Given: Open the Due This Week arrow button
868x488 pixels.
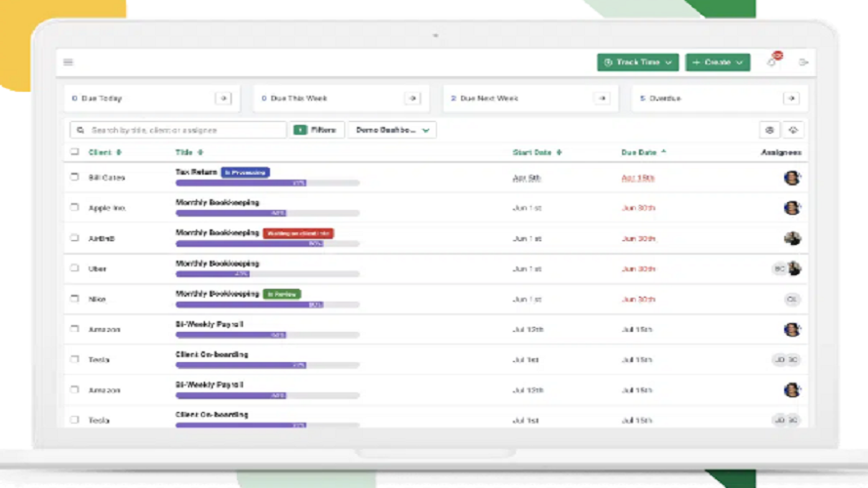Looking at the screenshot, I should click(413, 99).
